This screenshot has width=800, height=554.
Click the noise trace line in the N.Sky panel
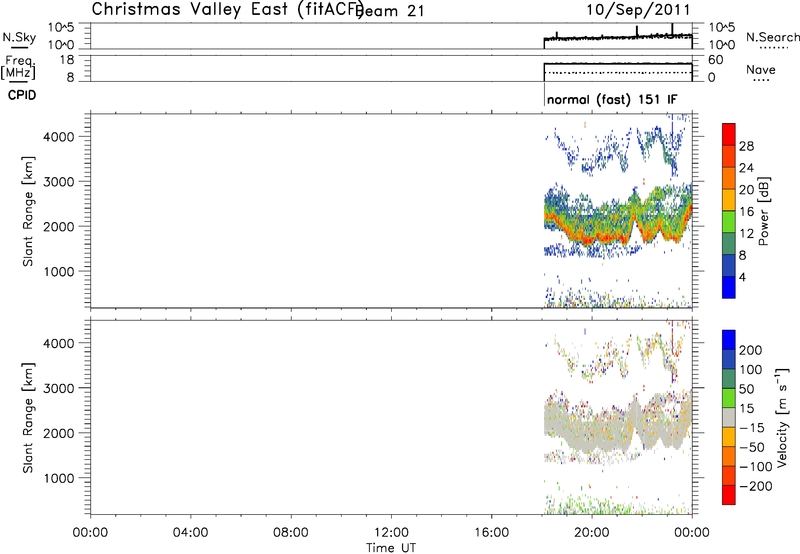click(x=617, y=37)
